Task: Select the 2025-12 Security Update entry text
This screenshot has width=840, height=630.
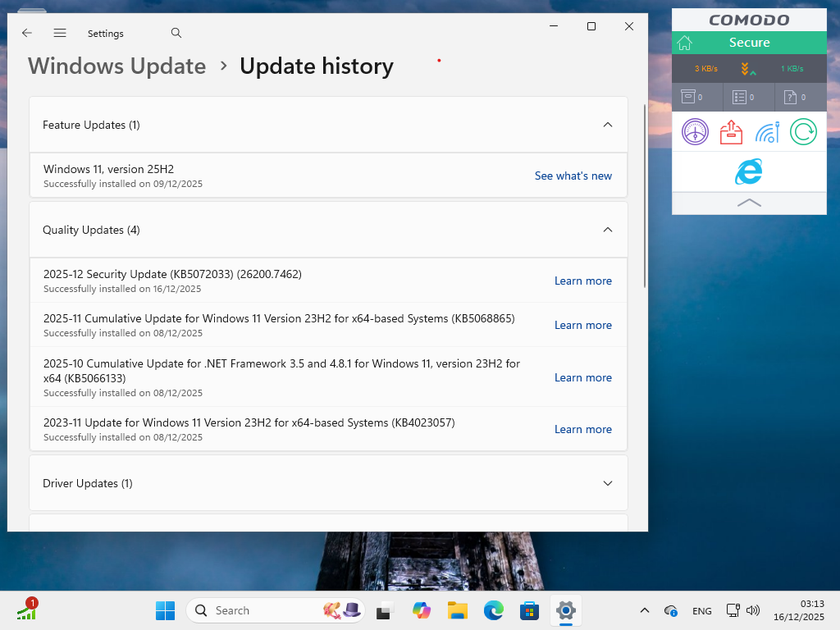Action: pos(172,274)
